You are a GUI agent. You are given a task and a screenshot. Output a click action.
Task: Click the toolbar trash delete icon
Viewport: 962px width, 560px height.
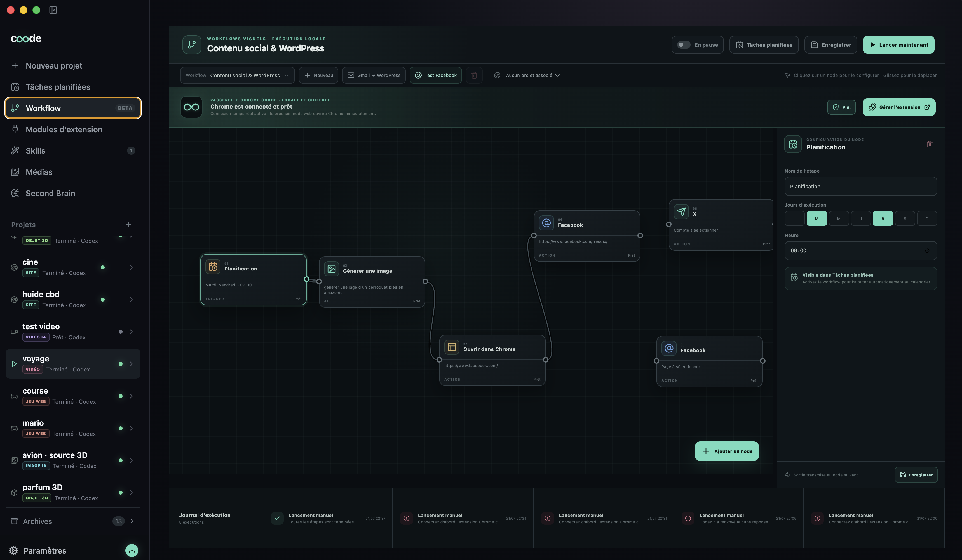click(x=474, y=75)
